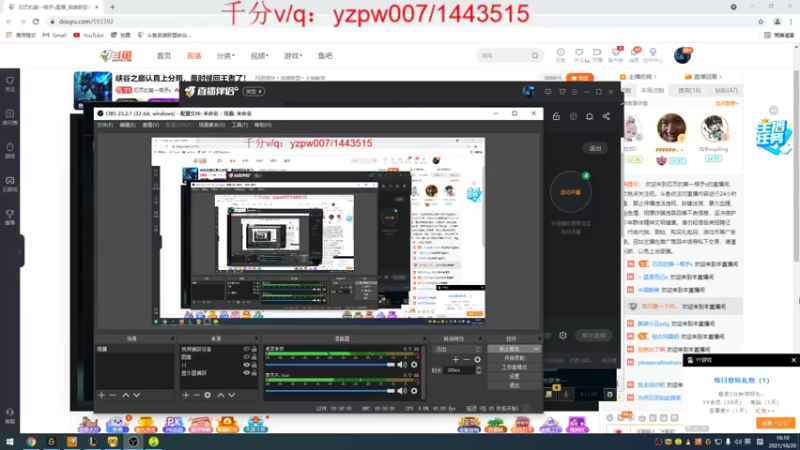Screen dimensions: 800x450
Task: Add a source with the plus in 来源 panel
Action: click(186, 395)
